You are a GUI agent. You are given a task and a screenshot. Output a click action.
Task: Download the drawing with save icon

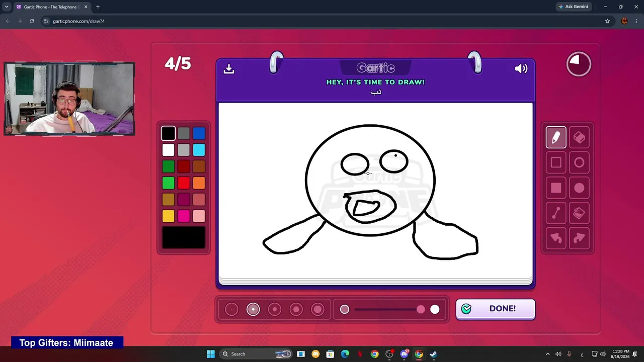[x=229, y=68]
